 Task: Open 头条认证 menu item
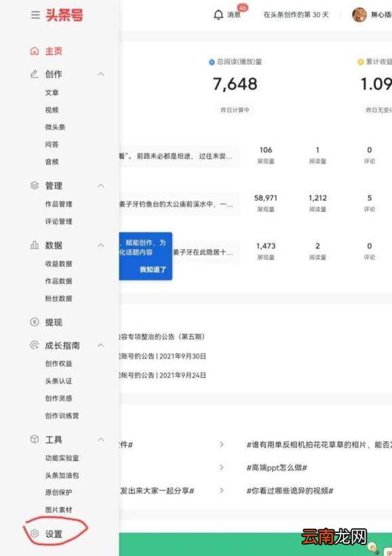coord(58,381)
